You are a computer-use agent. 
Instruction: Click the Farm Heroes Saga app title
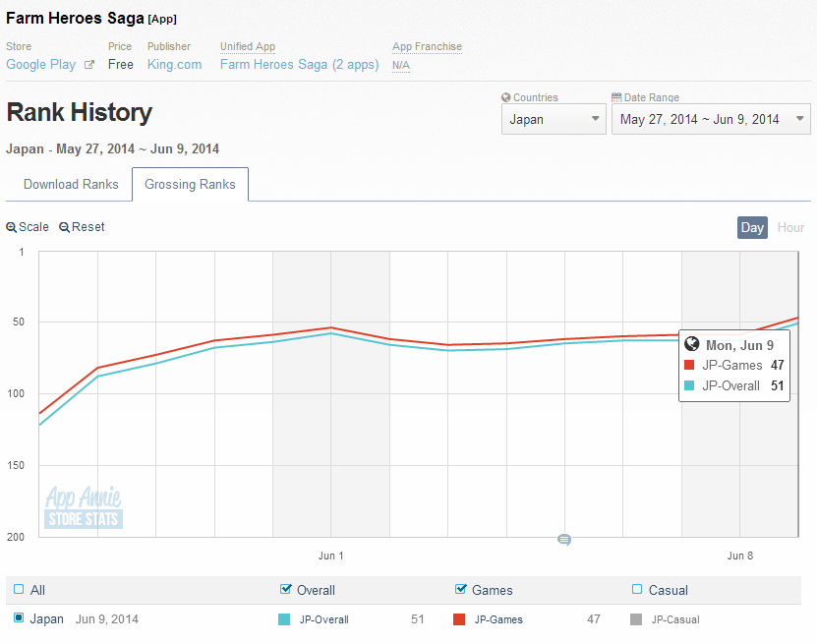[x=75, y=19]
